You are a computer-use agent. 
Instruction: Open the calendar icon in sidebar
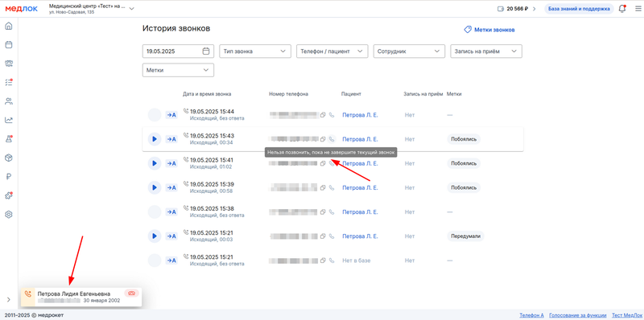coord(9,45)
